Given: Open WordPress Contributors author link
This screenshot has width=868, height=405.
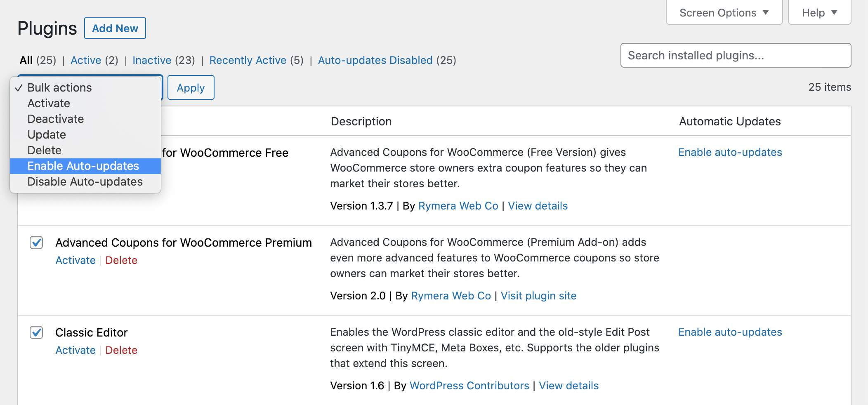Looking at the screenshot, I should coord(469,386).
